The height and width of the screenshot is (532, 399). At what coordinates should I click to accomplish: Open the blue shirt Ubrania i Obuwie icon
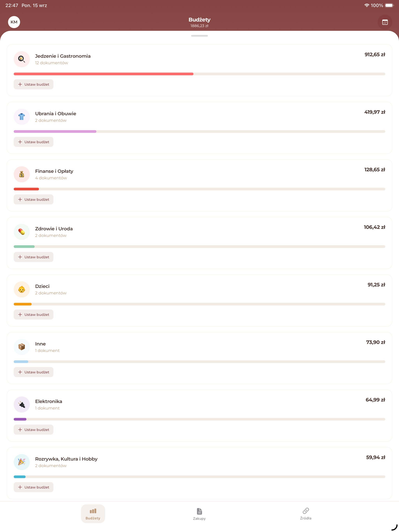coord(22,117)
